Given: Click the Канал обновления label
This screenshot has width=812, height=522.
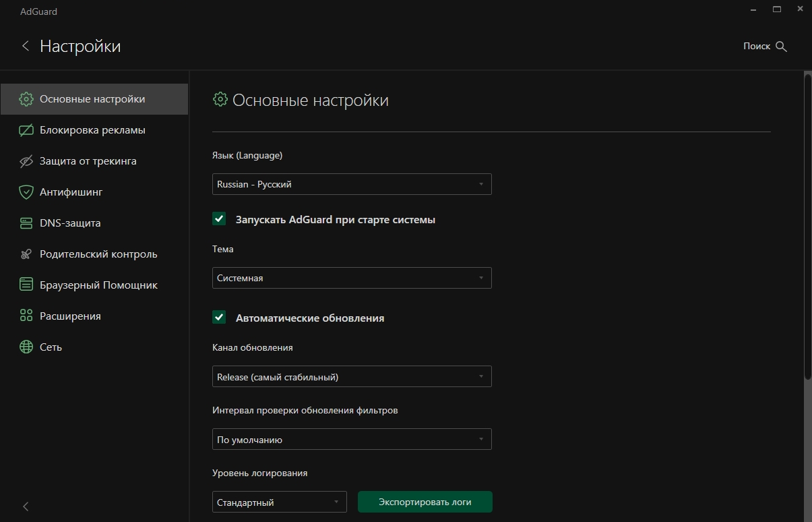Looking at the screenshot, I should 253,348.
